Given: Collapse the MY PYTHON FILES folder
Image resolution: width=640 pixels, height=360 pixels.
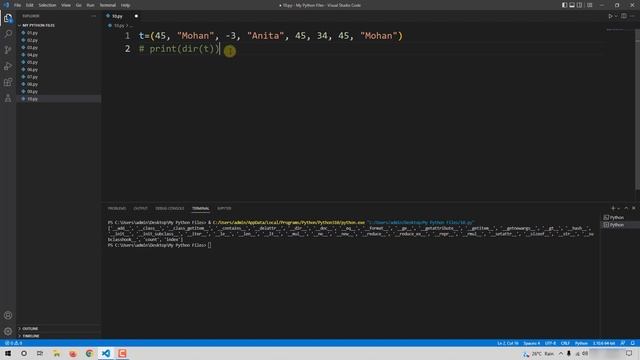Looking at the screenshot, I should pyautogui.click(x=38, y=25).
